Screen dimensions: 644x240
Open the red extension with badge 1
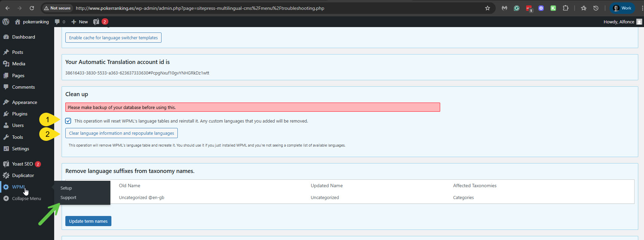tap(529, 8)
